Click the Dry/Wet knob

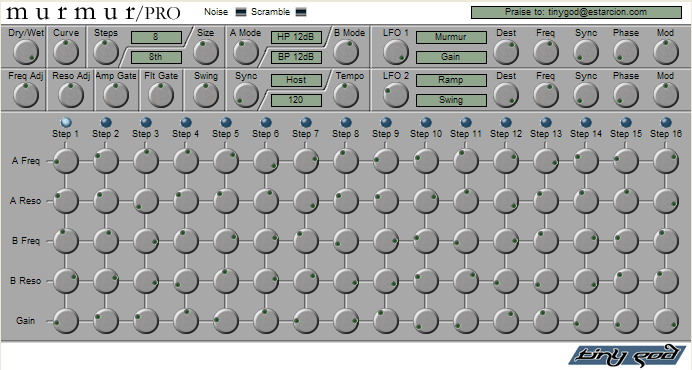(26, 52)
